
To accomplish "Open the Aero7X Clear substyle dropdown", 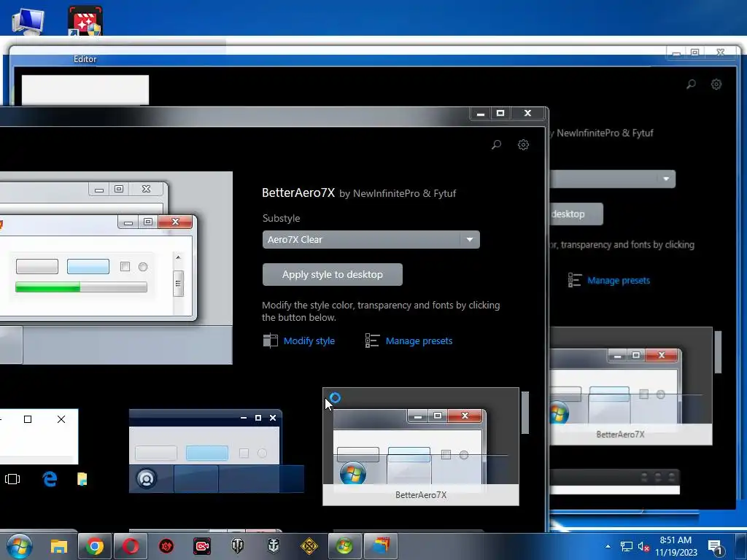I will click(371, 239).
